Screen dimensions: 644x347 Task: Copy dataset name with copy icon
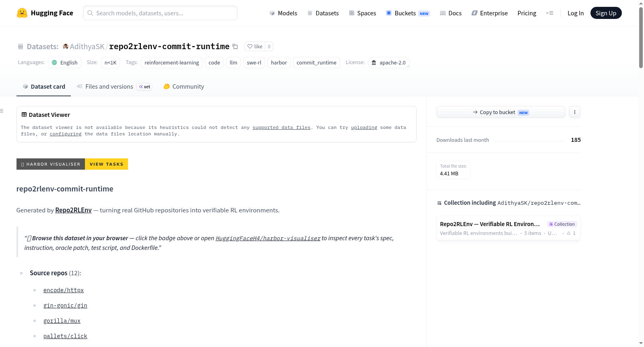[235, 46]
